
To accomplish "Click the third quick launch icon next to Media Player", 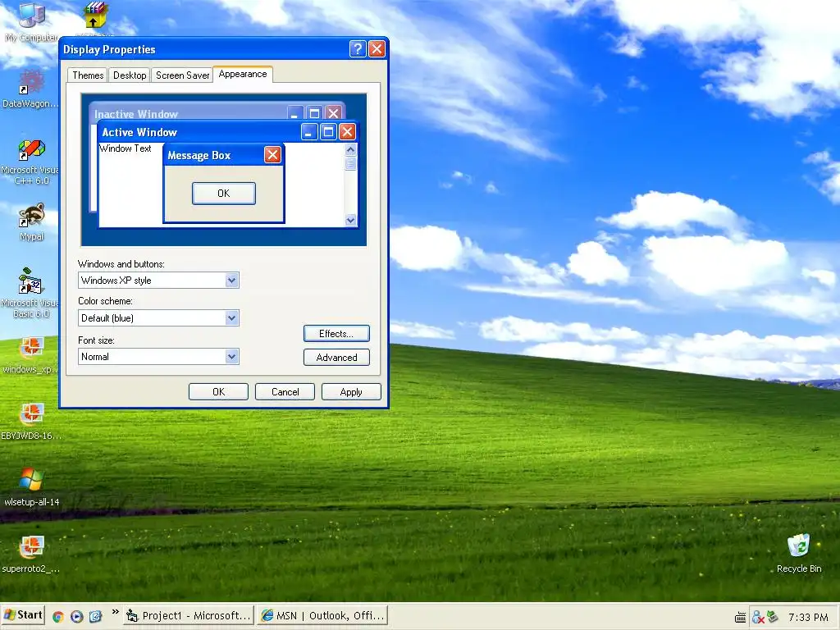I will coord(95,617).
